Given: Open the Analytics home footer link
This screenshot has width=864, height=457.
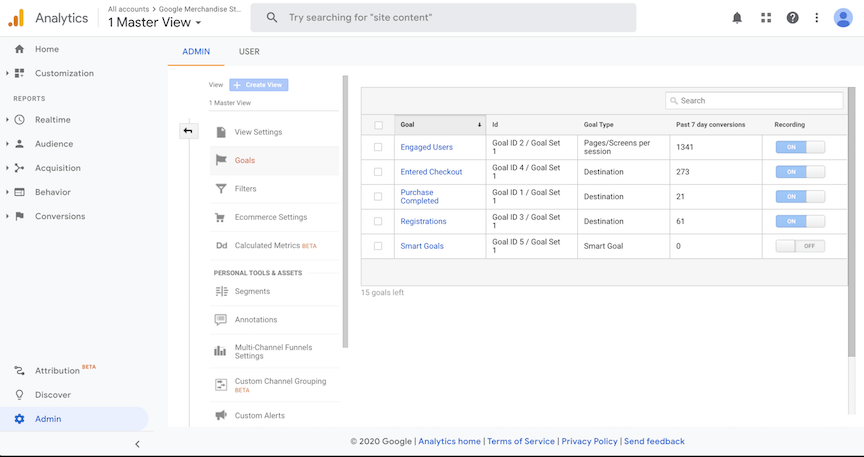Looking at the screenshot, I should tap(450, 442).
